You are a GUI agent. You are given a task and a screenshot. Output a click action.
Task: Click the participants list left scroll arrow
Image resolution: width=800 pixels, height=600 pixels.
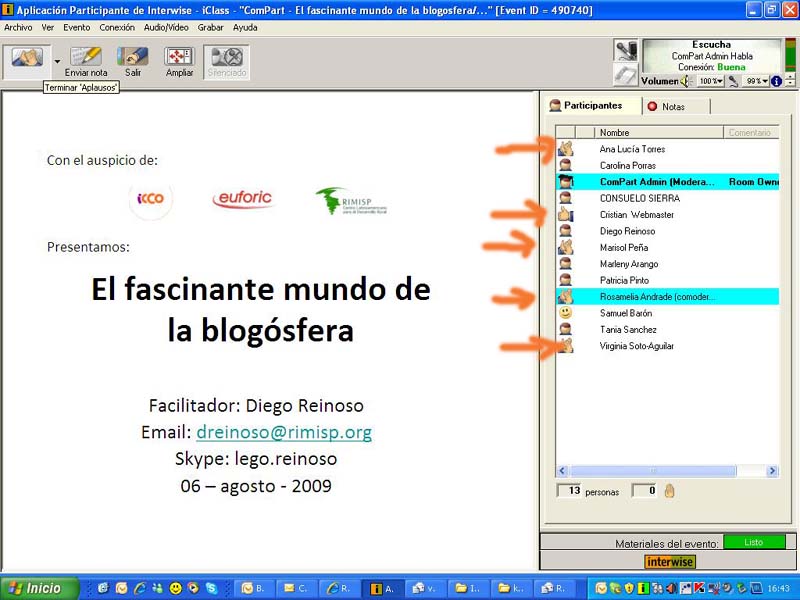click(562, 470)
